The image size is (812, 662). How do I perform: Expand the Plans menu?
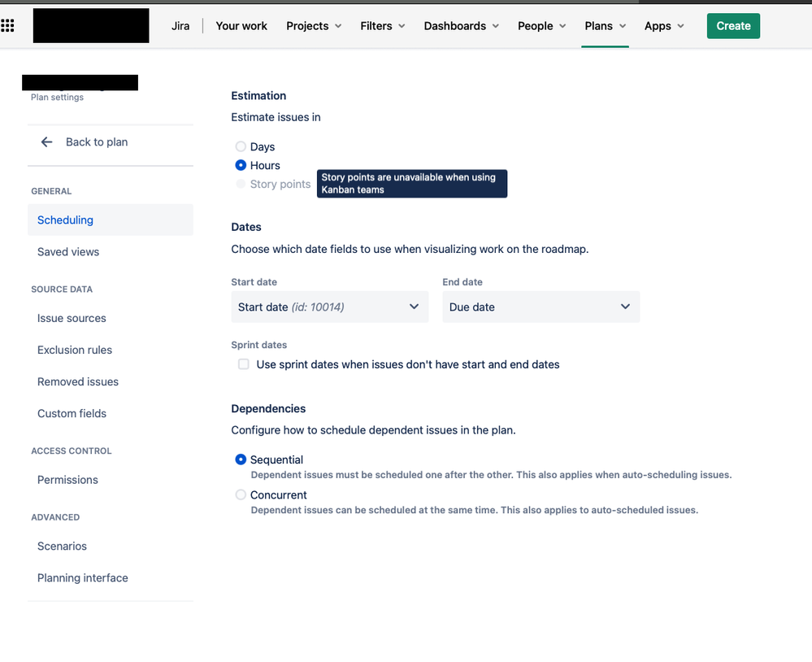click(606, 26)
